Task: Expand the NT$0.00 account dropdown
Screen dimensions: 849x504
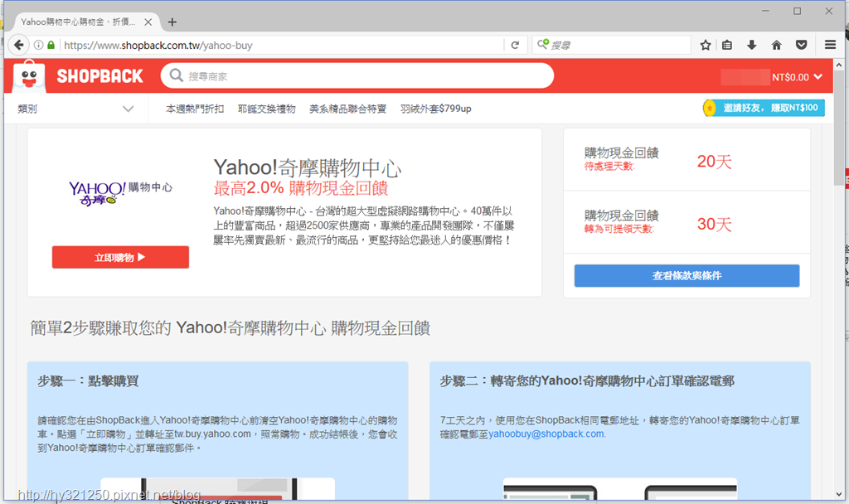Action: coord(797,77)
